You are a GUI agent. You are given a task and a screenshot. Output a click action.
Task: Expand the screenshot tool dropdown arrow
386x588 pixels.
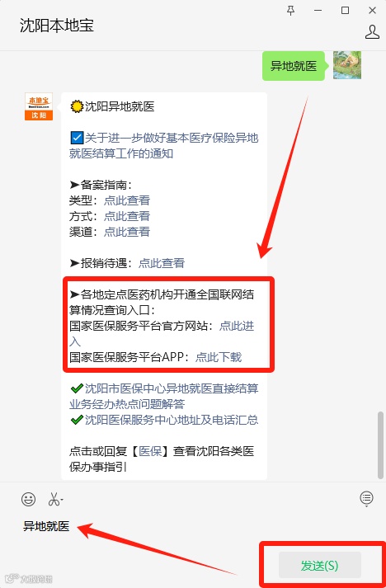coord(62,500)
